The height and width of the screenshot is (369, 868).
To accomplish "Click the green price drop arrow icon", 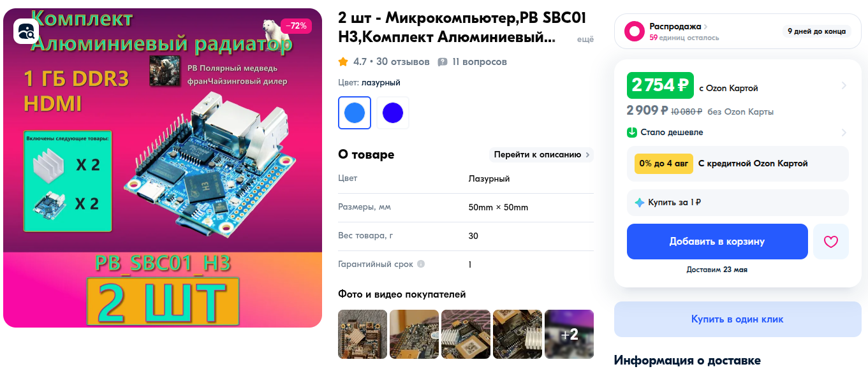I will click(x=632, y=133).
